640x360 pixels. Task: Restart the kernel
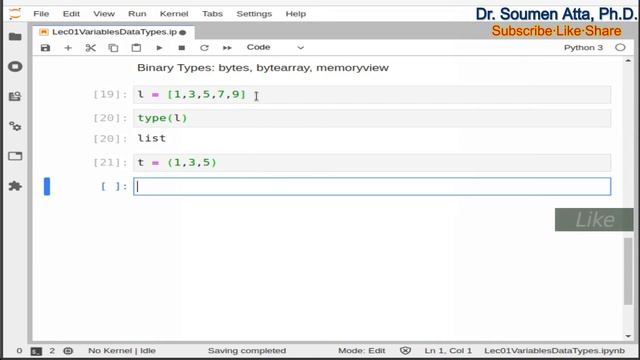[204, 48]
